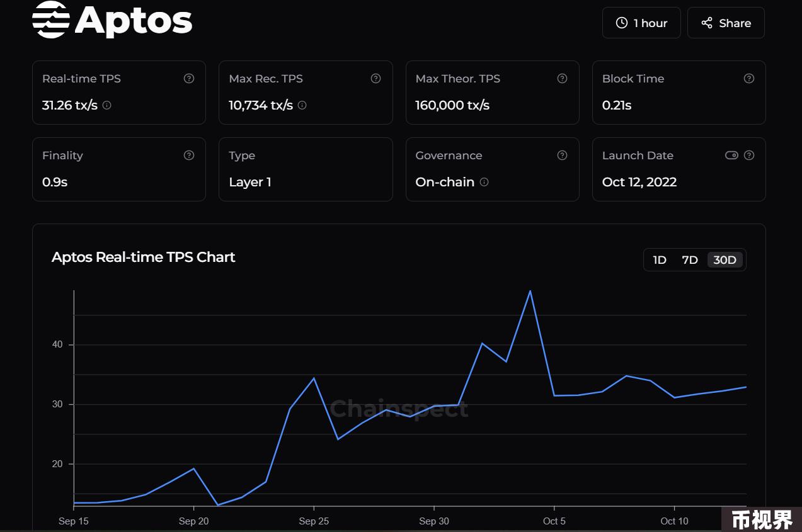Click the Aptos title text
The height and width of the screenshot is (532, 802).
pyautogui.click(x=134, y=20)
